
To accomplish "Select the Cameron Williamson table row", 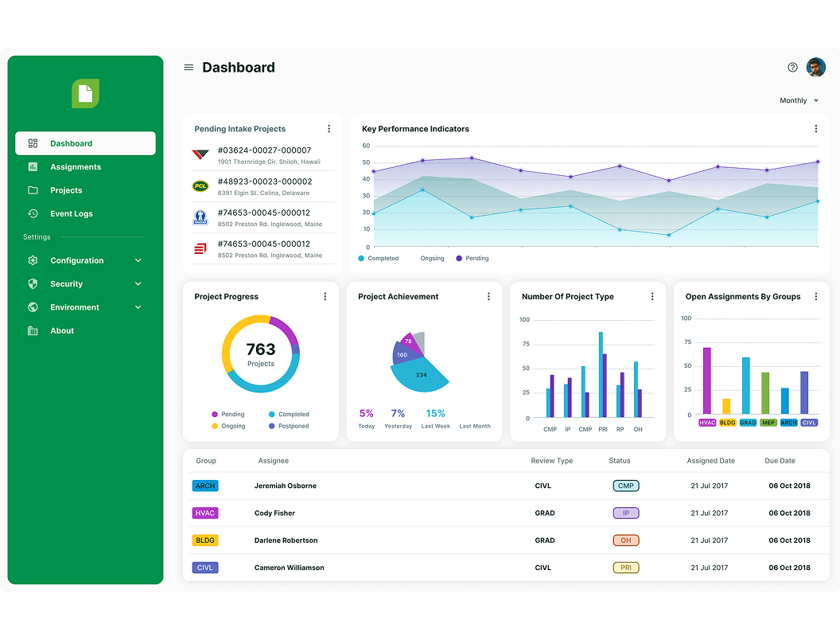I will 506,568.
